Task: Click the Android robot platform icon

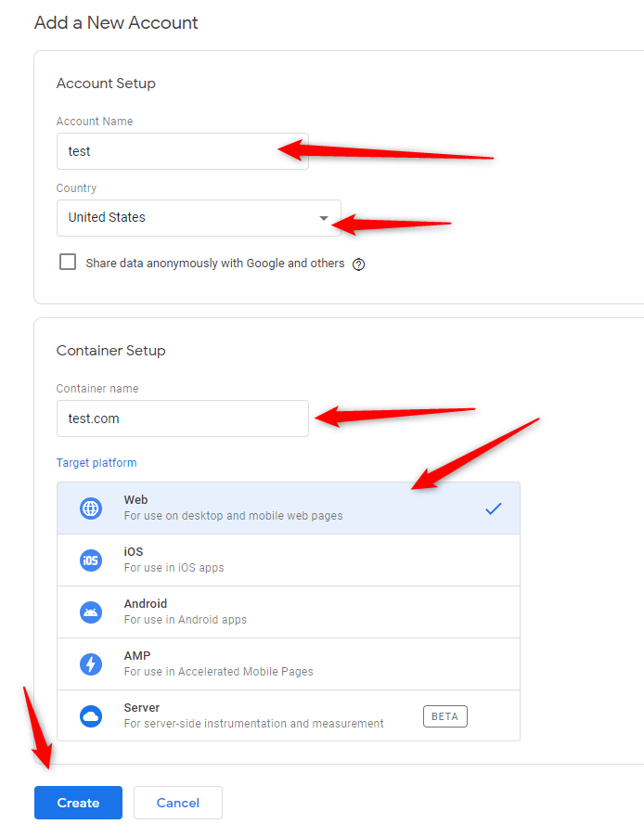Action: 91,612
